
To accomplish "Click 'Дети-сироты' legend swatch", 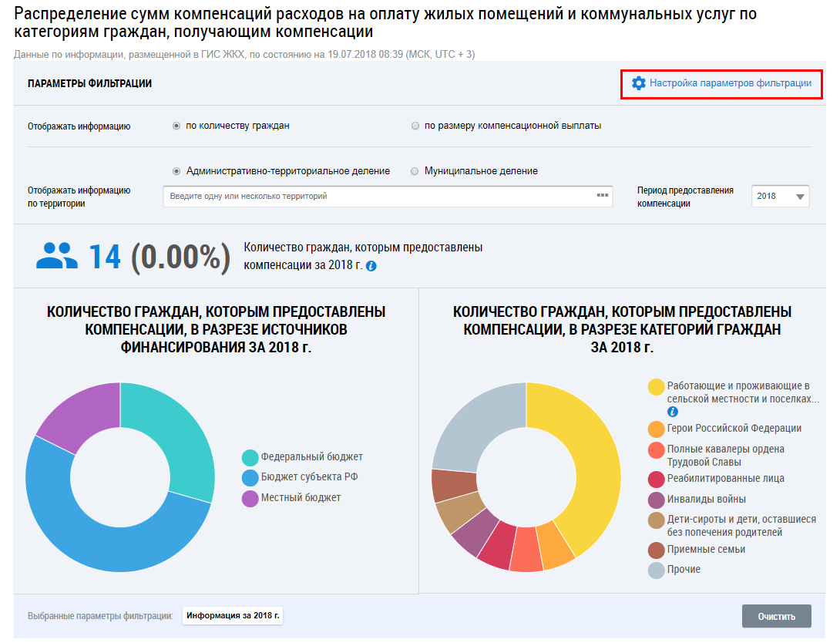I will (x=657, y=520).
